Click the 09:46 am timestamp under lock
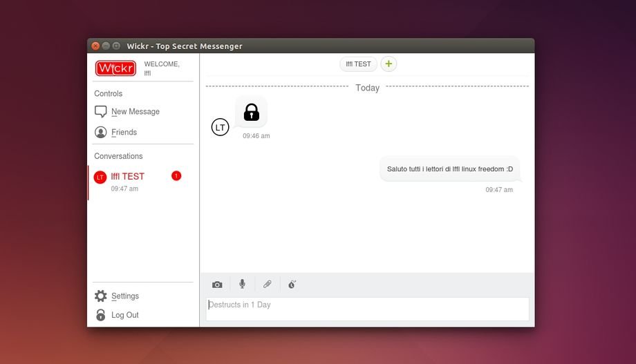Image resolution: width=636 pixels, height=364 pixels. [x=256, y=136]
